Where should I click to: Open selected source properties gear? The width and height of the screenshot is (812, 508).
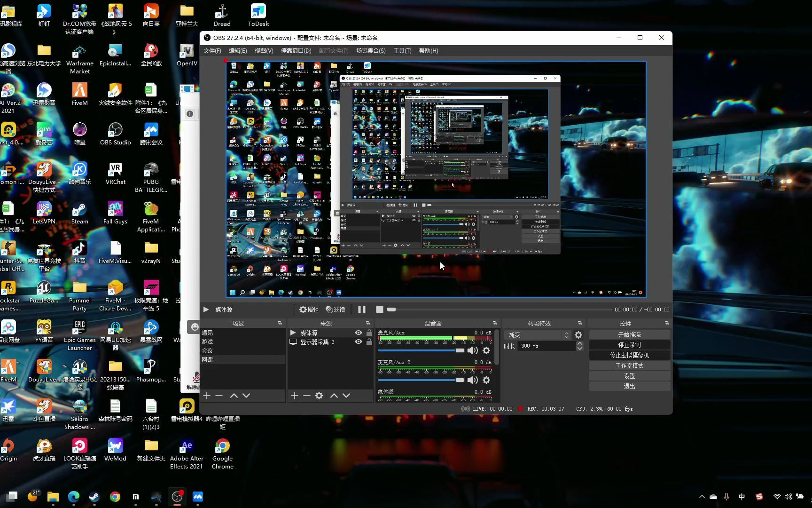319,396
